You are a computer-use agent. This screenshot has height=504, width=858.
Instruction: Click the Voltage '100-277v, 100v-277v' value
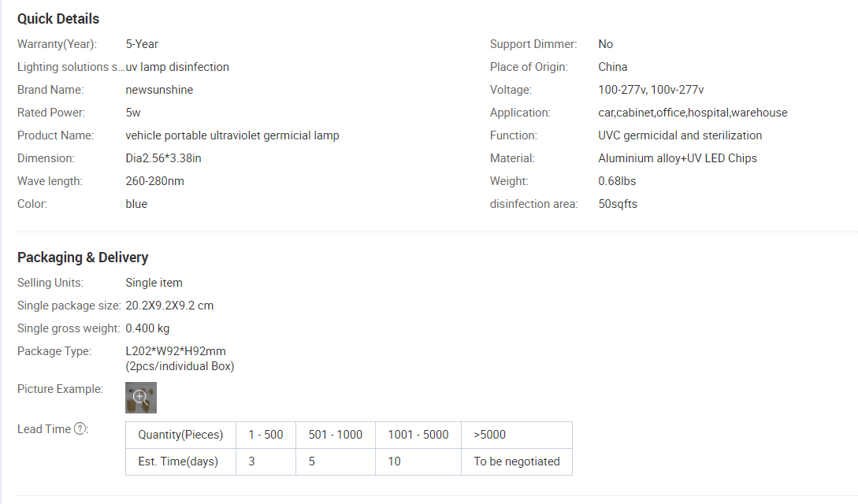[x=651, y=90]
